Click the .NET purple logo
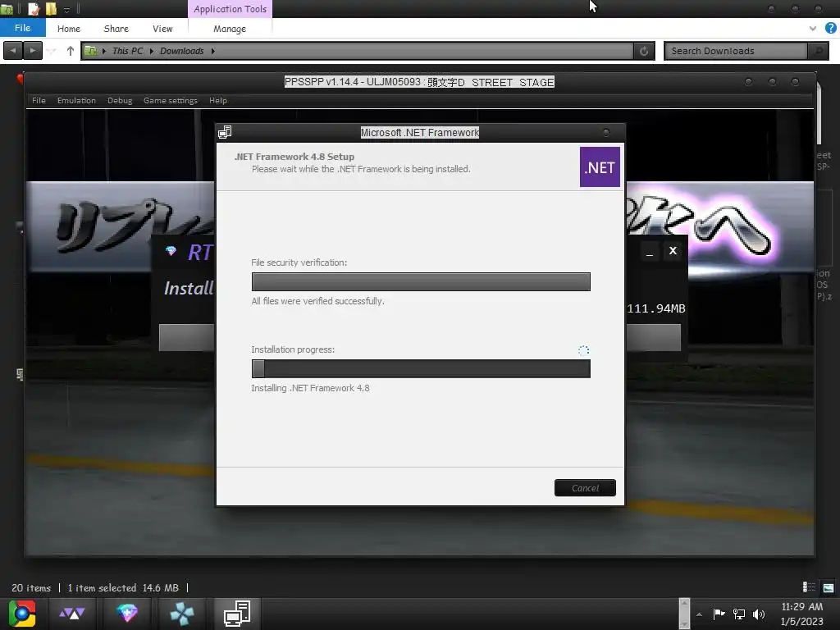 600,167
